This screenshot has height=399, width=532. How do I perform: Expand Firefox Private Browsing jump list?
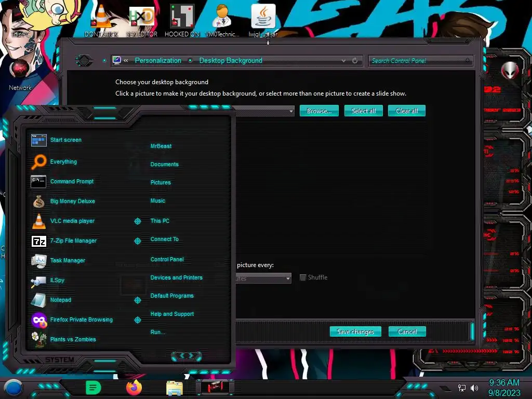pyautogui.click(x=137, y=320)
